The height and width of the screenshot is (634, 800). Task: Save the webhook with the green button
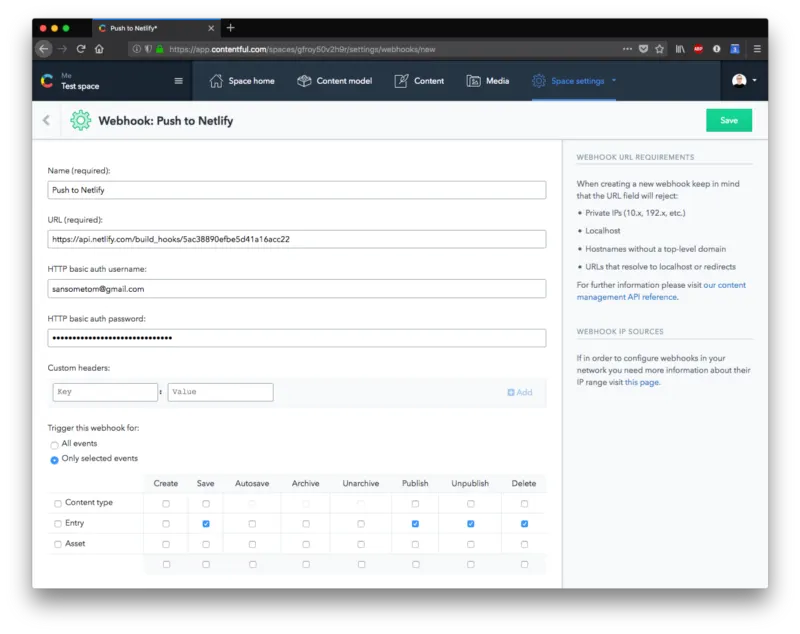tap(729, 120)
